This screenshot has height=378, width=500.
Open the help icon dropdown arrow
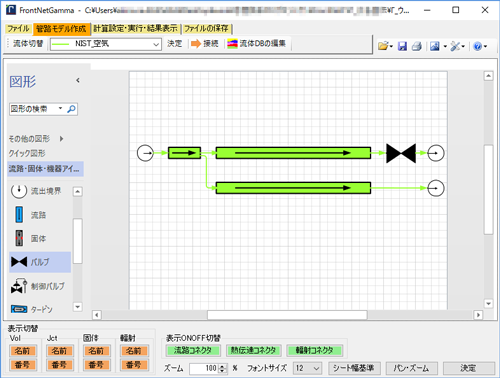click(485, 46)
